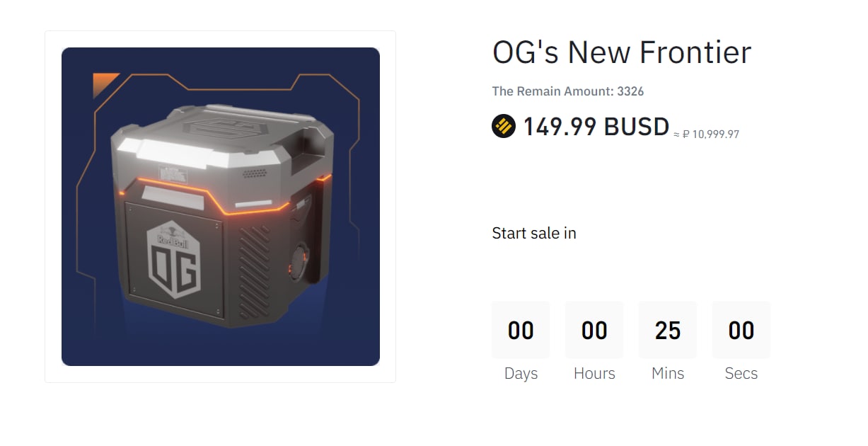Click the ruble conversion ≈ ₽ 10,999.97

706,134
